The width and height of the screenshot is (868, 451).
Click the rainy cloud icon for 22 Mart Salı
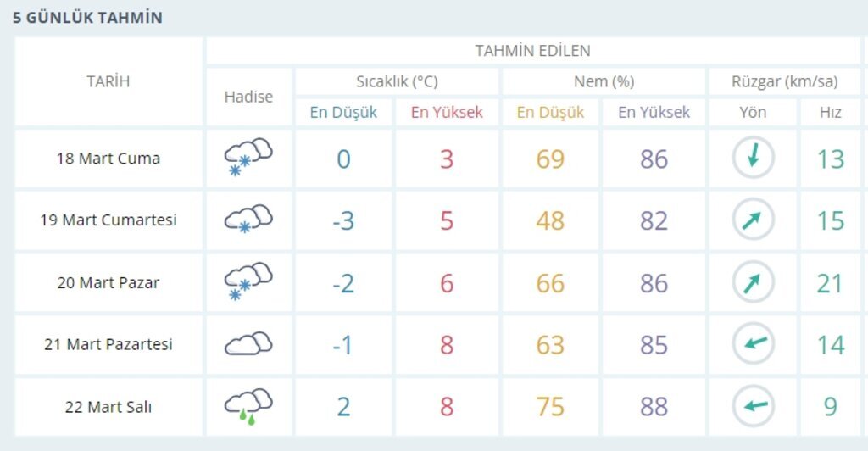[x=248, y=406]
